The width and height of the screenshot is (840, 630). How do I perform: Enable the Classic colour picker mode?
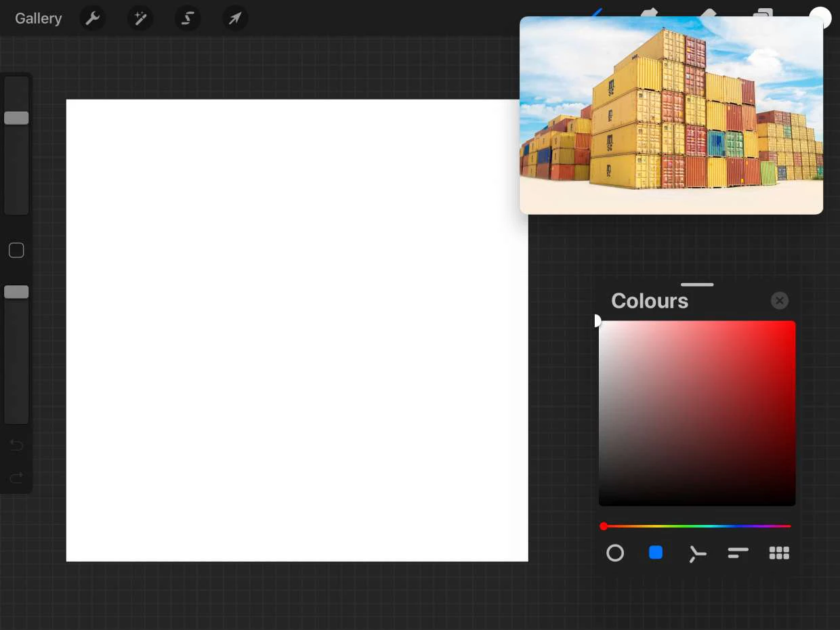(656, 553)
